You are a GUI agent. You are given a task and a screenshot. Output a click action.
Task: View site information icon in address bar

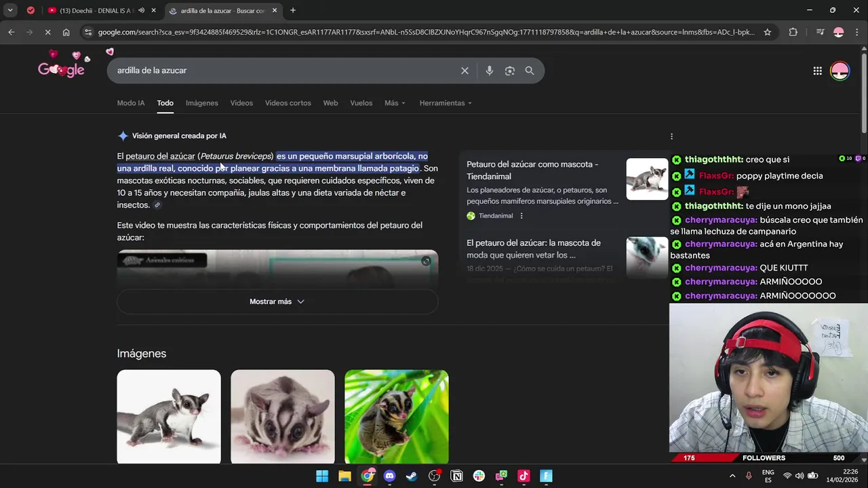(87, 32)
